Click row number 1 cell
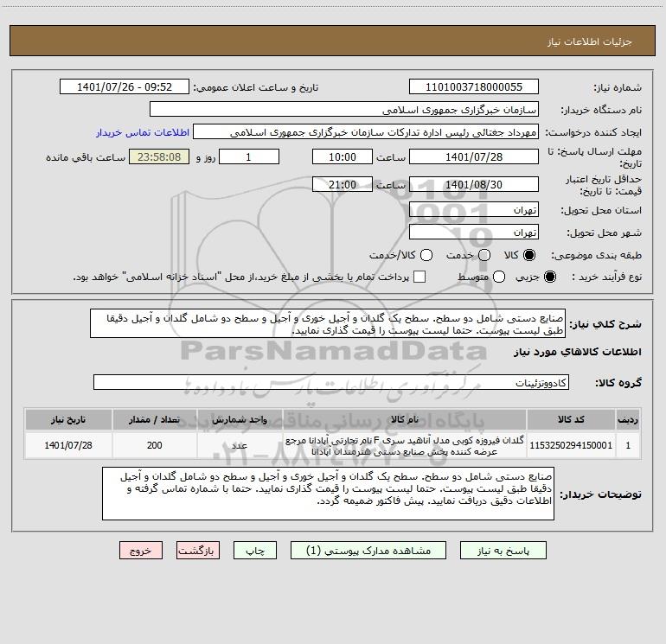666x644 pixels. point(628,445)
